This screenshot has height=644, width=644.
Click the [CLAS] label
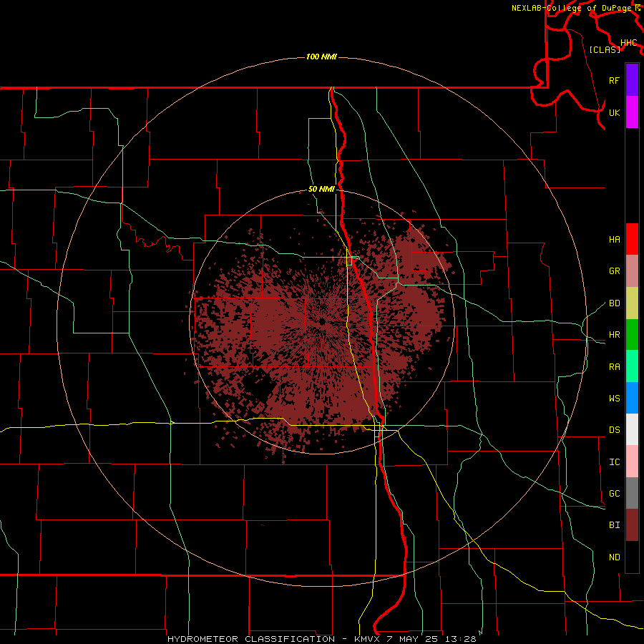pos(605,49)
